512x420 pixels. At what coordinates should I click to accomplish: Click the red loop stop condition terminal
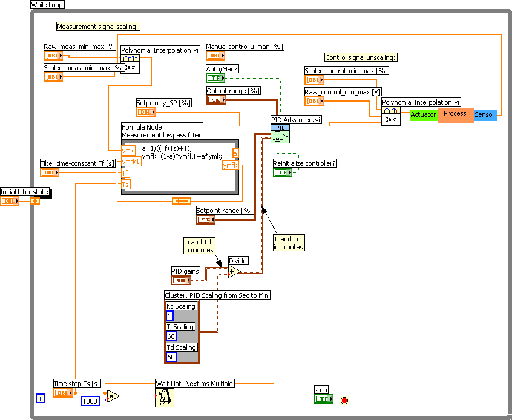tap(344, 400)
